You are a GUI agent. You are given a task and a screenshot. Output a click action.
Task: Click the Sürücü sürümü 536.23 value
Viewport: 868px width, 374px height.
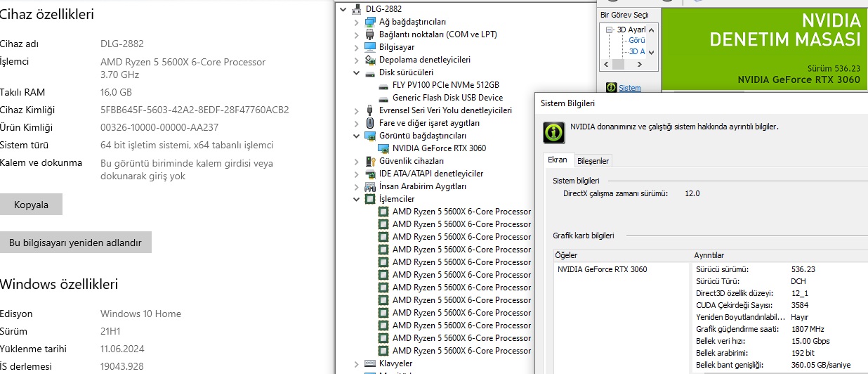[x=803, y=269]
